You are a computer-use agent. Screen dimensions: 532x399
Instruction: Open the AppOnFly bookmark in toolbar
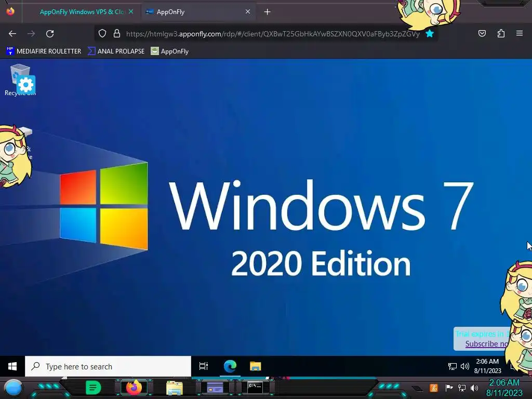pos(170,51)
